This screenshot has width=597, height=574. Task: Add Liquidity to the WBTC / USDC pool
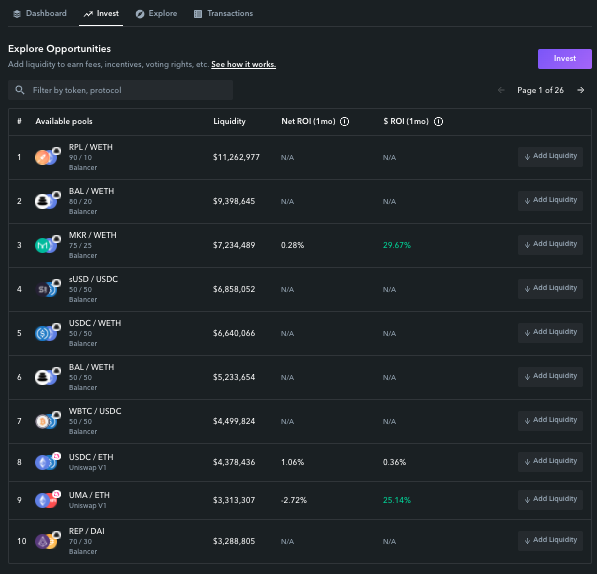coord(550,421)
